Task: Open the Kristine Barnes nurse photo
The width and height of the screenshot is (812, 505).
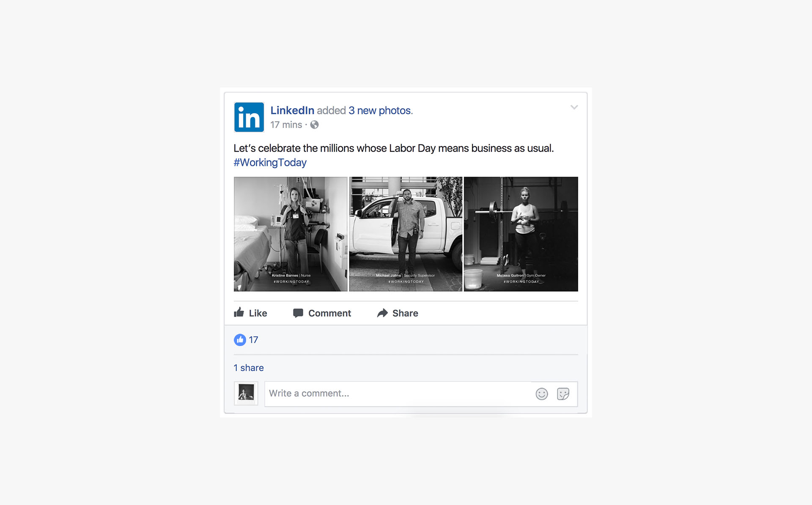Action: (x=291, y=234)
